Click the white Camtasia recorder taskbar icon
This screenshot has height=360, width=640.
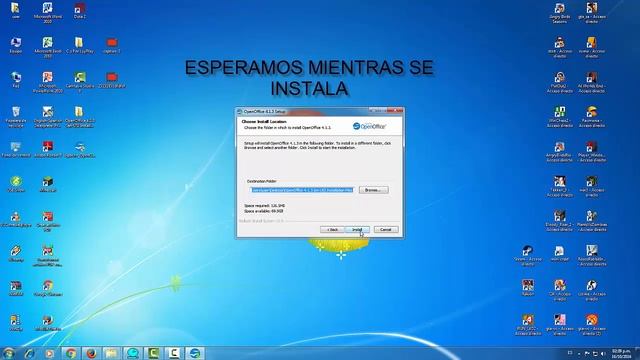(x=174, y=353)
